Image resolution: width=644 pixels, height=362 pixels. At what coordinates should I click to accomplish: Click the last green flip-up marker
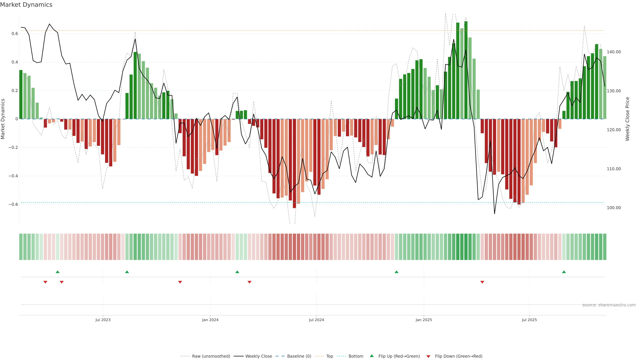point(564,272)
